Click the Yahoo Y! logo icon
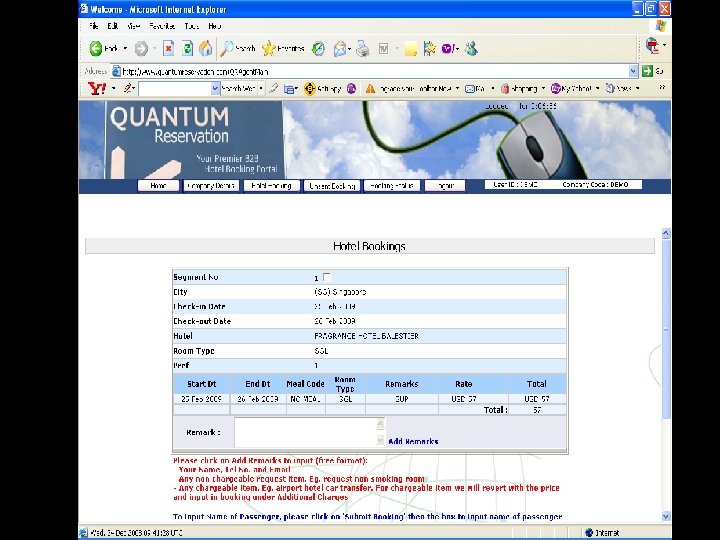The width and height of the screenshot is (720, 540). [x=96, y=88]
